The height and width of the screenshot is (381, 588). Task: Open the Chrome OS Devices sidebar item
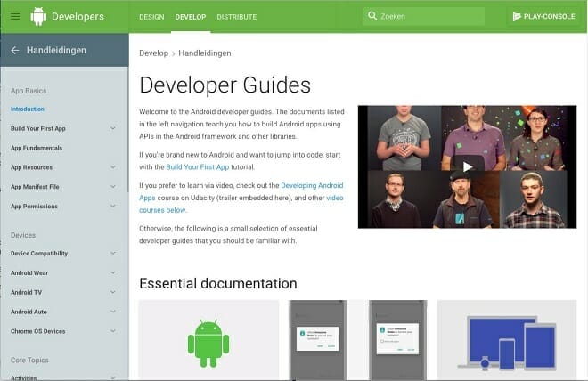coord(38,331)
